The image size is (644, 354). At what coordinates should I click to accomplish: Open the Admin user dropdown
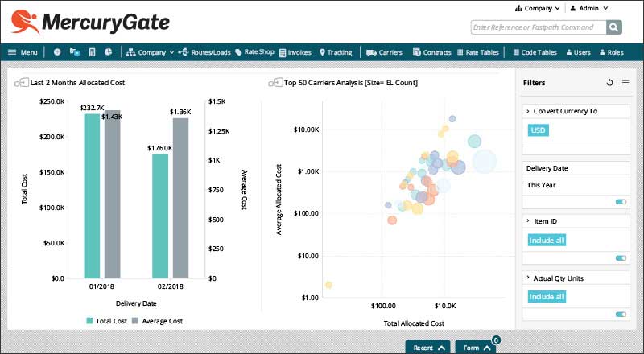click(x=588, y=8)
